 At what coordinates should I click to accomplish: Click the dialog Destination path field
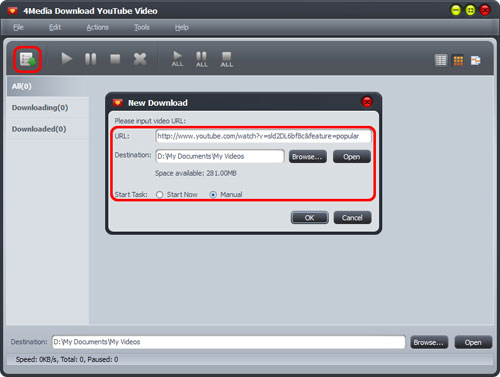(x=220, y=156)
